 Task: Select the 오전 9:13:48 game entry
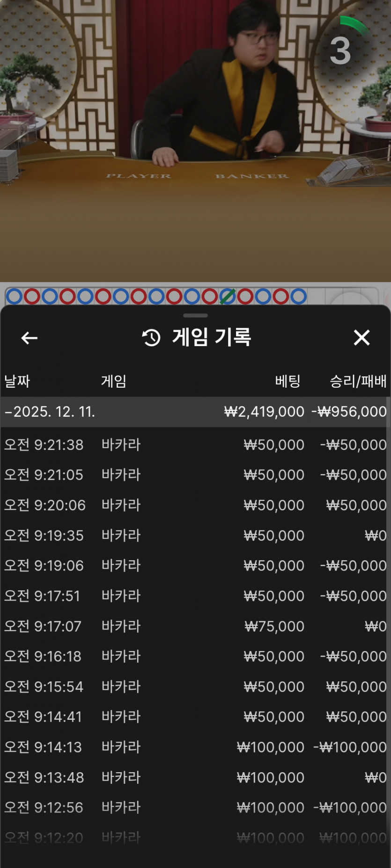(195, 777)
